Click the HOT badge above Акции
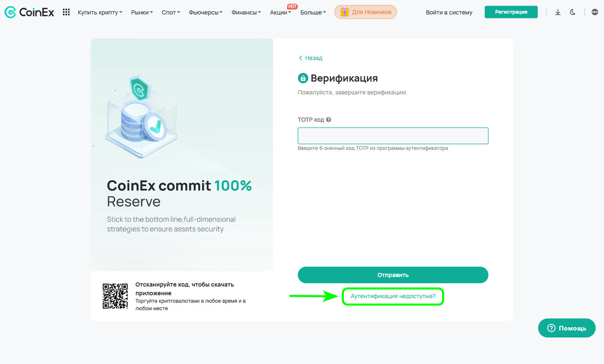The image size is (604, 364). tap(292, 6)
